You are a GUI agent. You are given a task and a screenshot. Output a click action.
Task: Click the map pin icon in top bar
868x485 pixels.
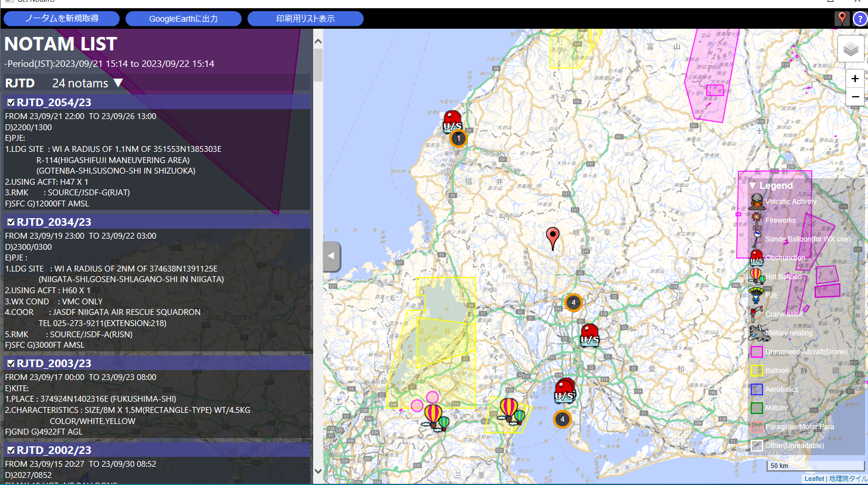pos(842,18)
